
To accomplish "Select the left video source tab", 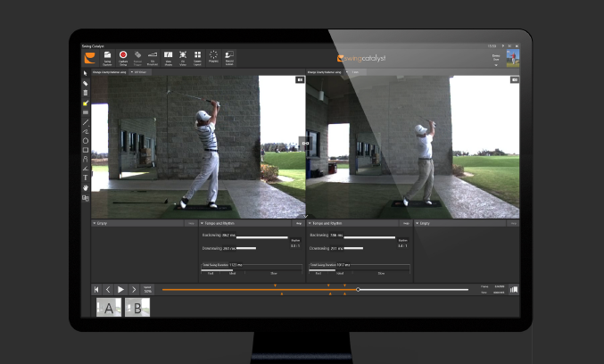I will 110,70.
